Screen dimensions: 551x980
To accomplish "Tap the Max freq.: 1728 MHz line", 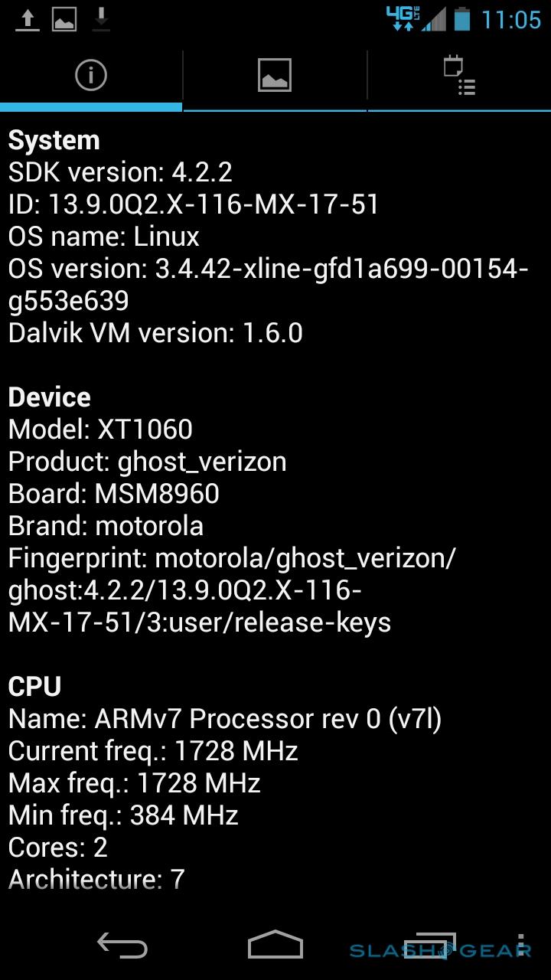I will [135, 783].
